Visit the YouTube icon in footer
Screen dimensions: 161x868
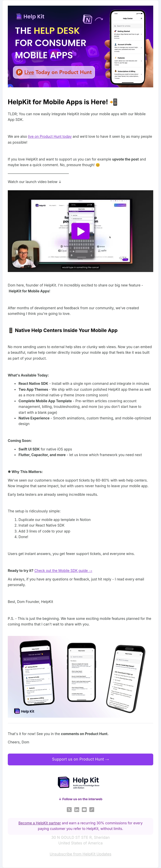(x=84, y=809)
